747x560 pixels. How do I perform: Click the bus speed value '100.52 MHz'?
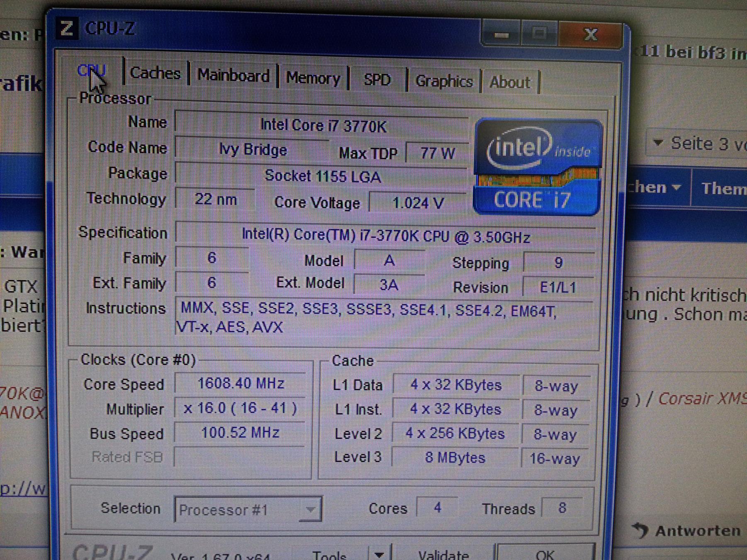pyautogui.click(x=240, y=433)
